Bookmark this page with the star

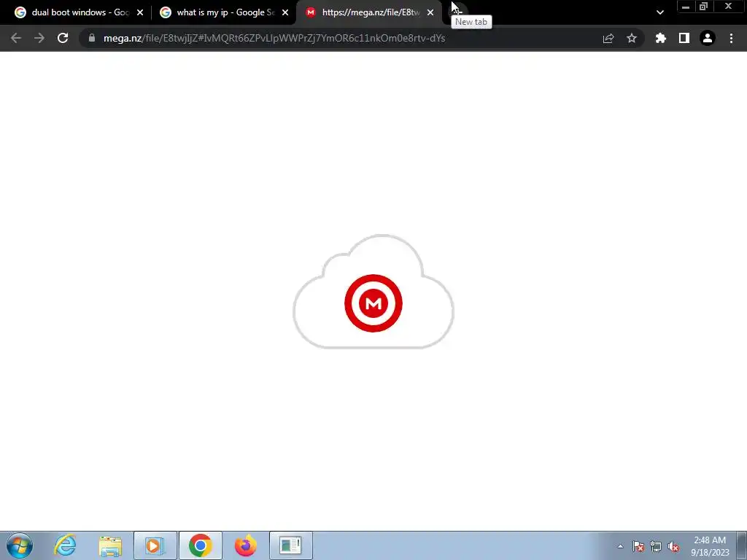point(632,38)
